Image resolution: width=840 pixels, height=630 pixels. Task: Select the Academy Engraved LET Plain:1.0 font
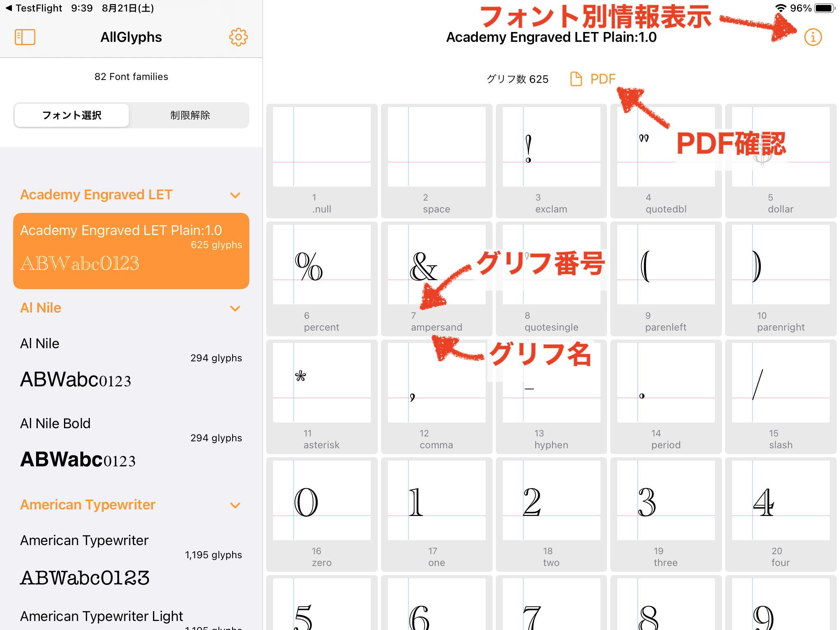(131, 251)
